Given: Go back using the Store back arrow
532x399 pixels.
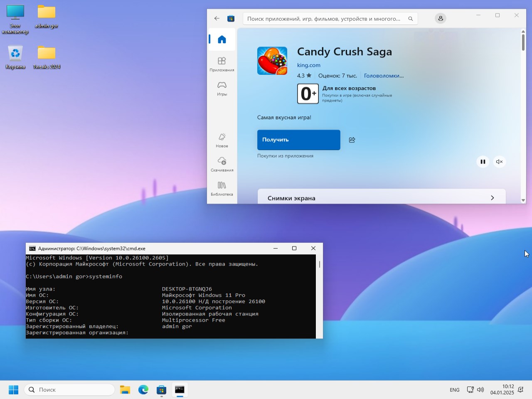Looking at the screenshot, I should point(217,19).
